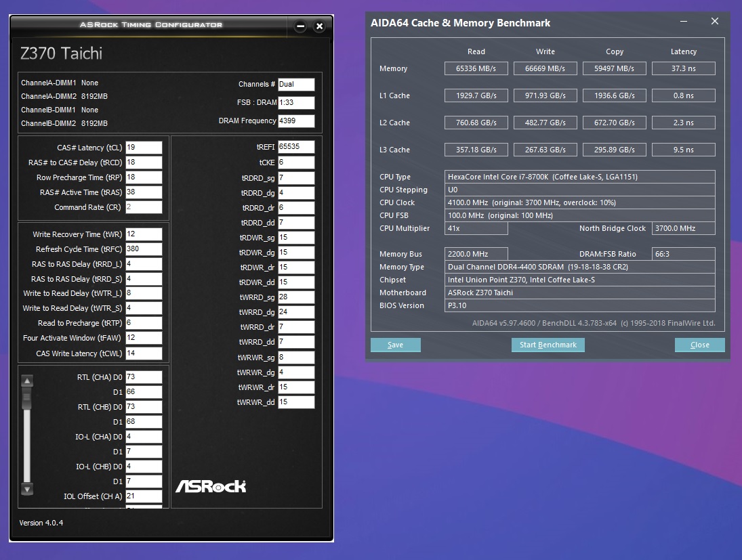Image resolution: width=742 pixels, height=560 pixels.
Task: Click the L2 Cache Write value 482.77 GB/s
Action: (x=545, y=123)
